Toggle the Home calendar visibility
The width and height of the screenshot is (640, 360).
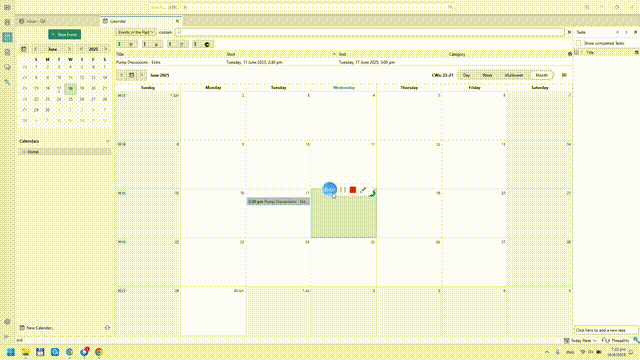(x=24, y=152)
